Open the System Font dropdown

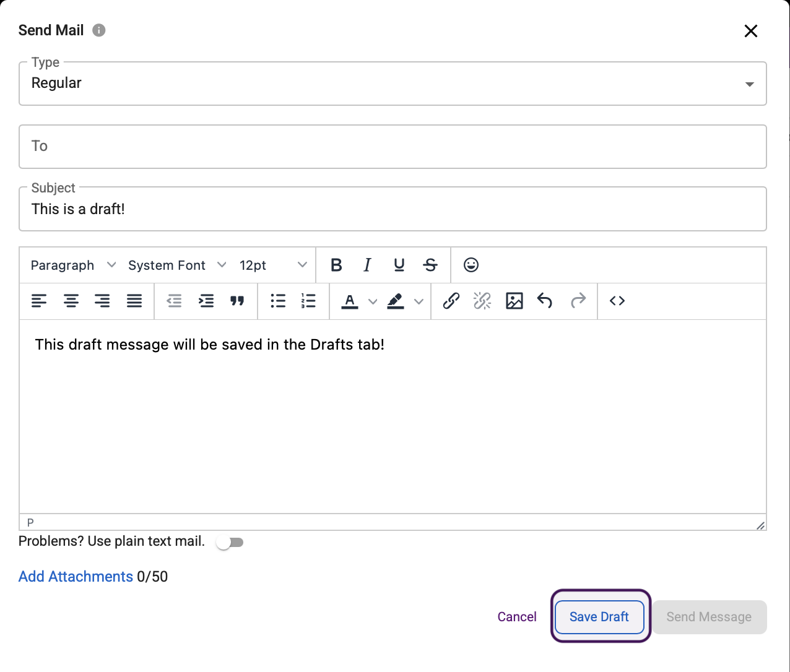coord(177,265)
